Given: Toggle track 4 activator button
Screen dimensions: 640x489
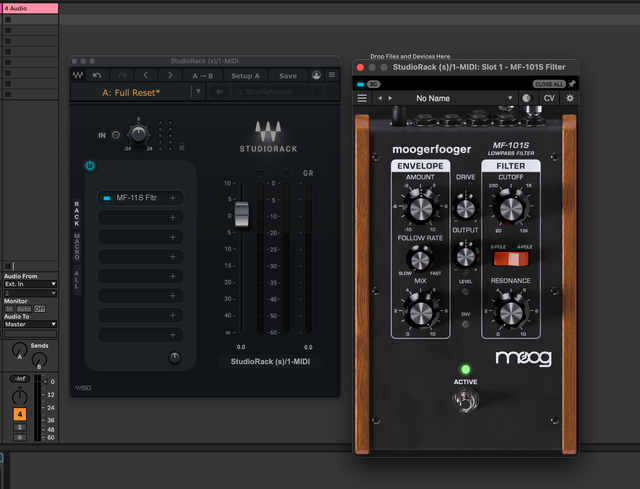Looking at the screenshot, I should coord(20,414).
